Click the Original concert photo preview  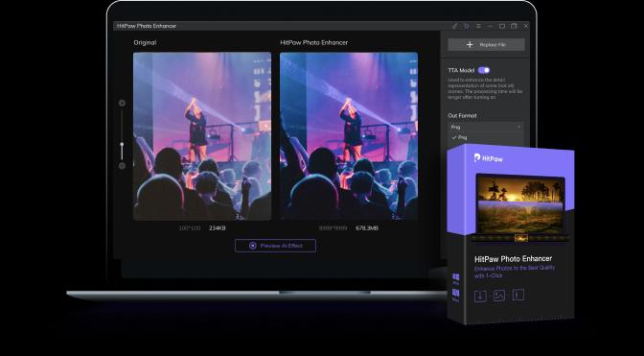coord(202,136)
